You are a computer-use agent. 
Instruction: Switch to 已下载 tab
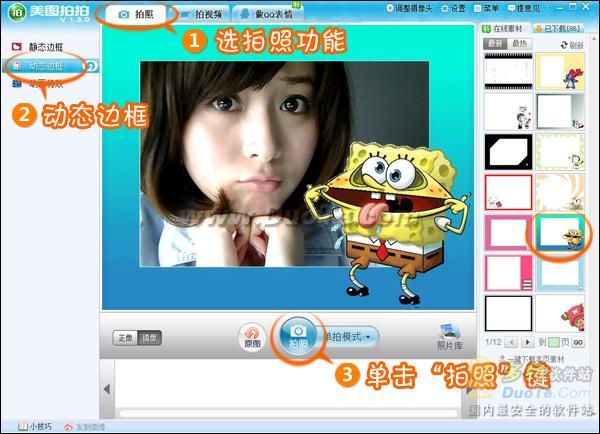558,28
